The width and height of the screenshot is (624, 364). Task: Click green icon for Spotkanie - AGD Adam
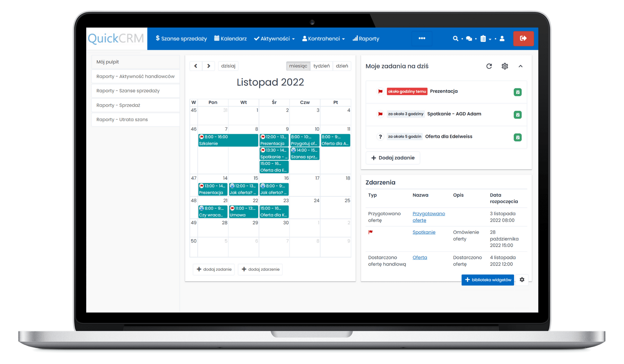click(518, 115)
